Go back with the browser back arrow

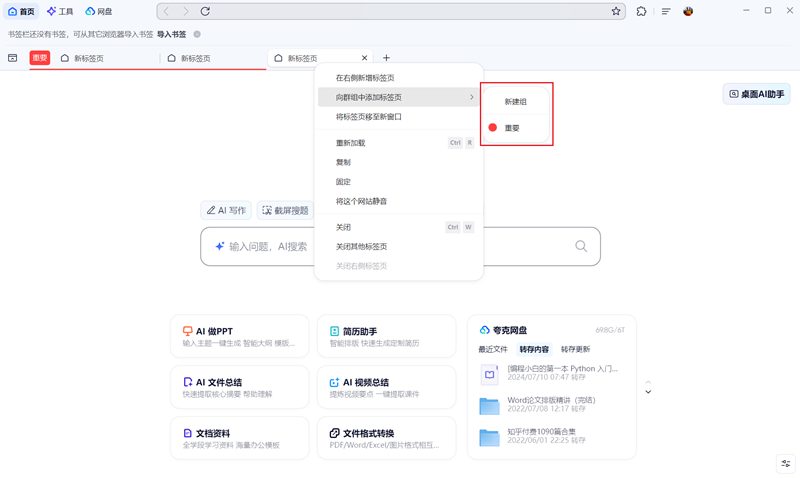(x=166, y=11)
